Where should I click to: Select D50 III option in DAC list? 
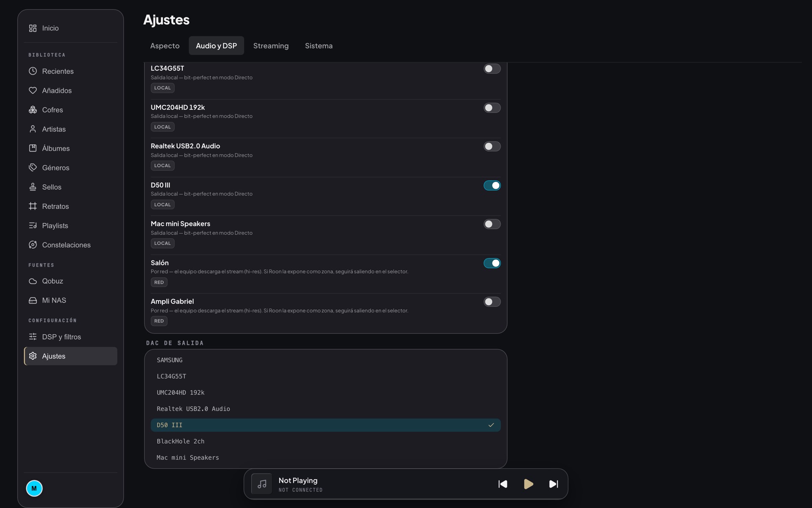[x=326, y=425]
